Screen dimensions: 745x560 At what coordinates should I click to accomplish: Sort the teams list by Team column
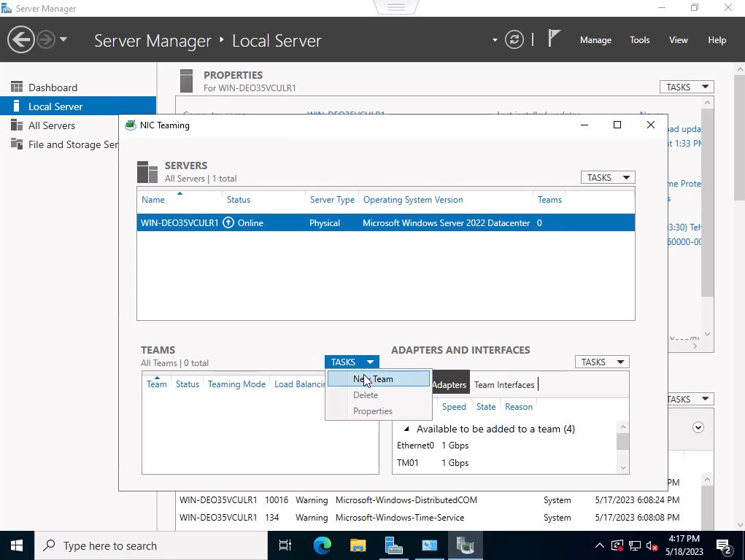(x=156, y=384)
